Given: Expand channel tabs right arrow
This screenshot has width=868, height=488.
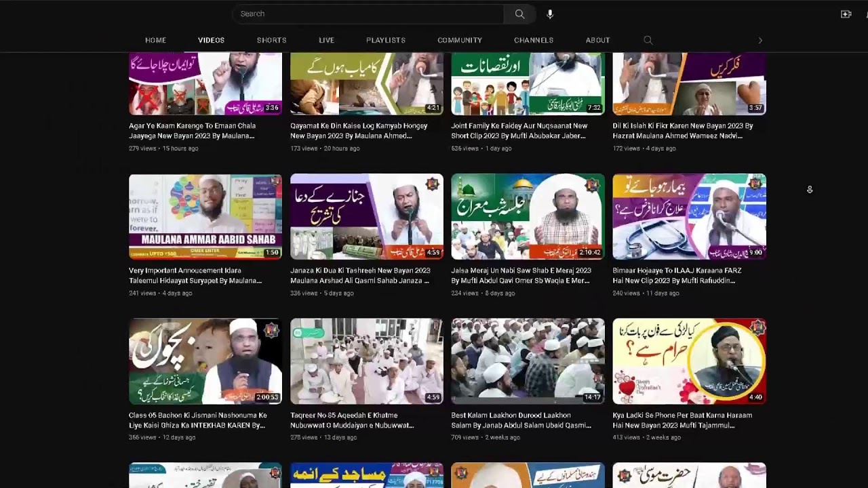Looking at the screenshot, I should 760,40.
